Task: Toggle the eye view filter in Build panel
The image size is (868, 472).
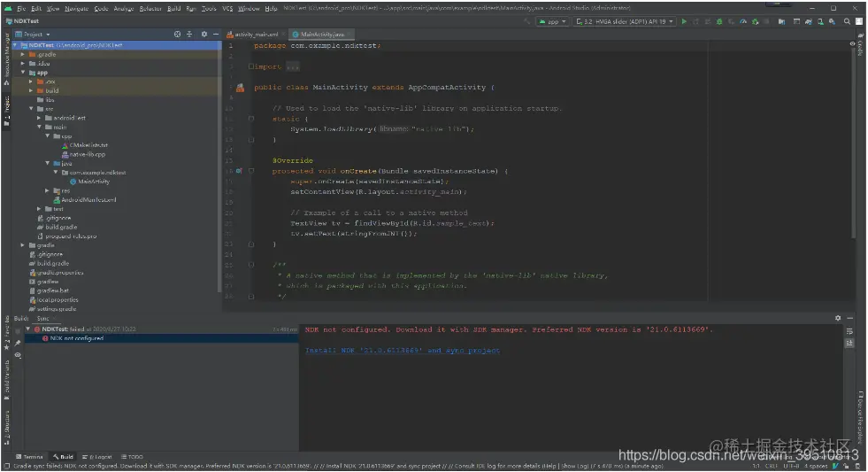Action: 18,355
